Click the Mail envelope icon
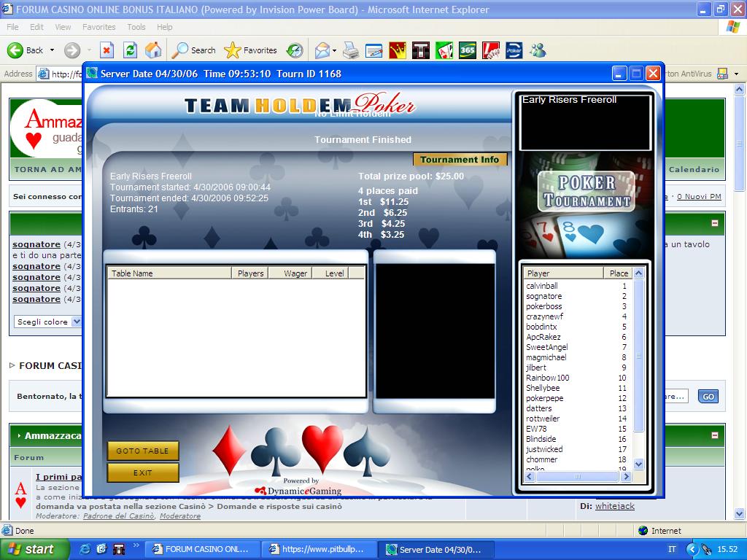 pyautogui.click(x=322, y=50)
